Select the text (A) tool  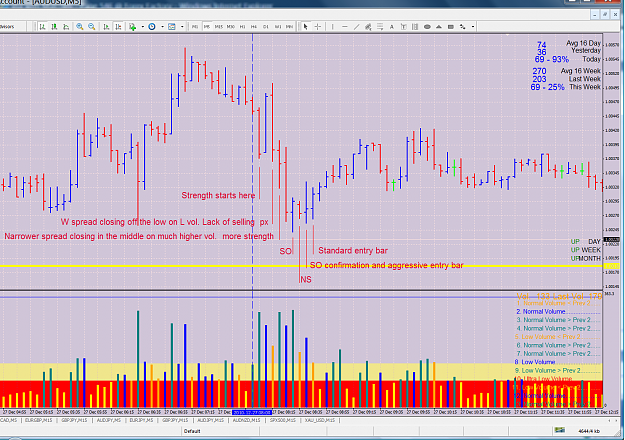(391, 27)
